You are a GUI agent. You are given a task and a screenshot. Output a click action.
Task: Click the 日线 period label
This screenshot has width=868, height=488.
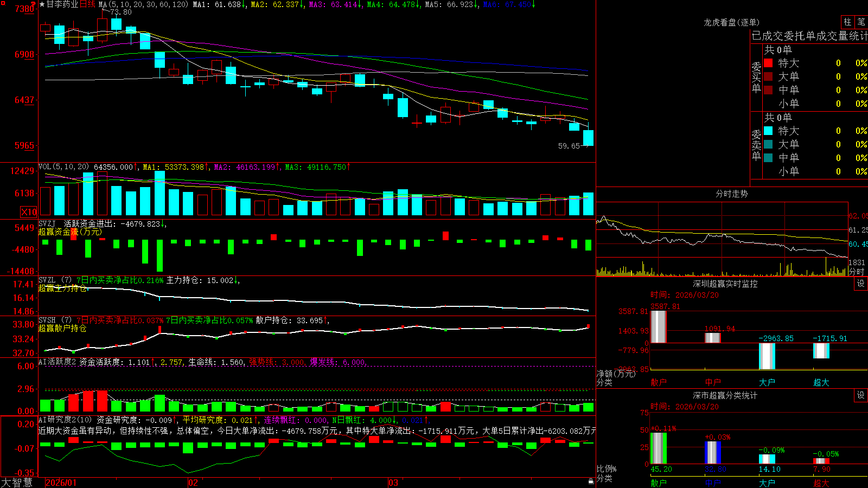[x=87, y=4]
